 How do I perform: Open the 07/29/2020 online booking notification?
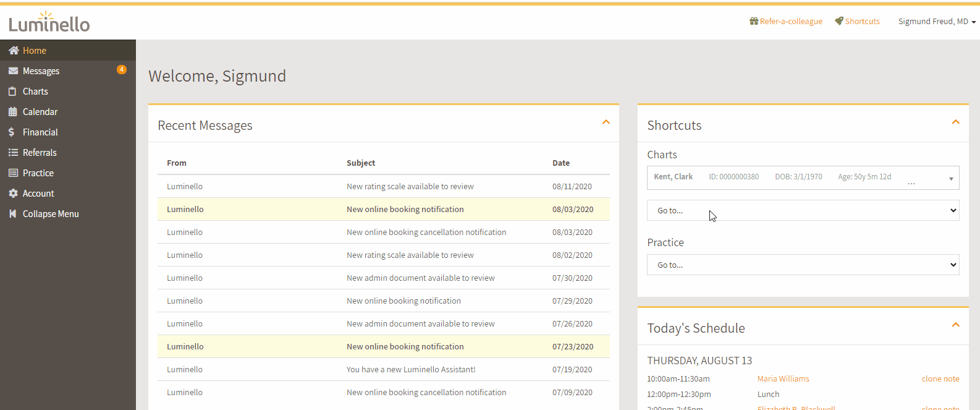pyautogui.click(x=384, y=301)
